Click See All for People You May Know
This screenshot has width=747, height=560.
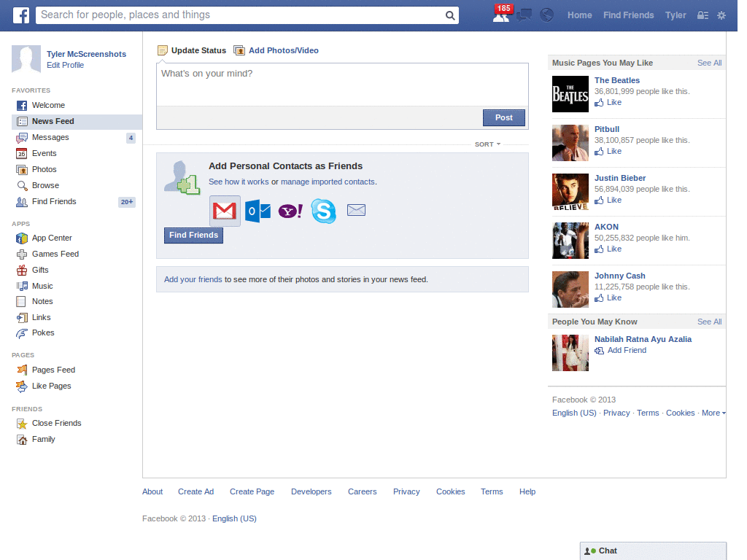[709, 322]
